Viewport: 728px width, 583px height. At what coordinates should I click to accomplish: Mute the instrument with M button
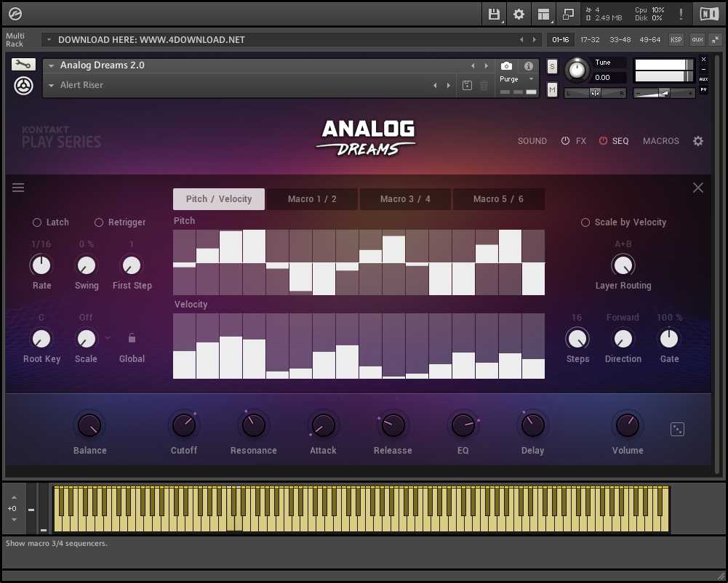pos(552,89)
